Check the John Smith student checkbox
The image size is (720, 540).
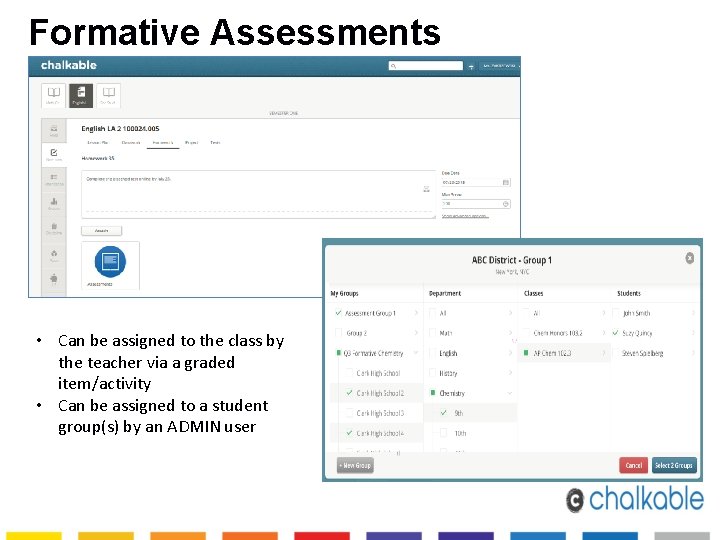[616, 313]
